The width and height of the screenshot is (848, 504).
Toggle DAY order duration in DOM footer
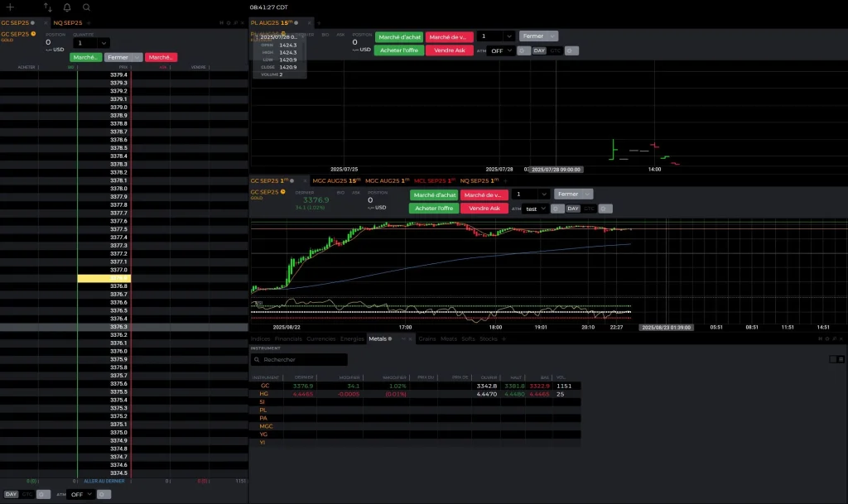11,494
